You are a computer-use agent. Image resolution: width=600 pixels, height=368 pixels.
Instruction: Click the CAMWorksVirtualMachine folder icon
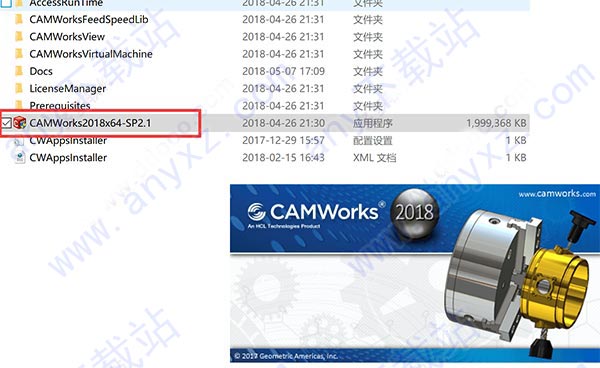[19, 54]
